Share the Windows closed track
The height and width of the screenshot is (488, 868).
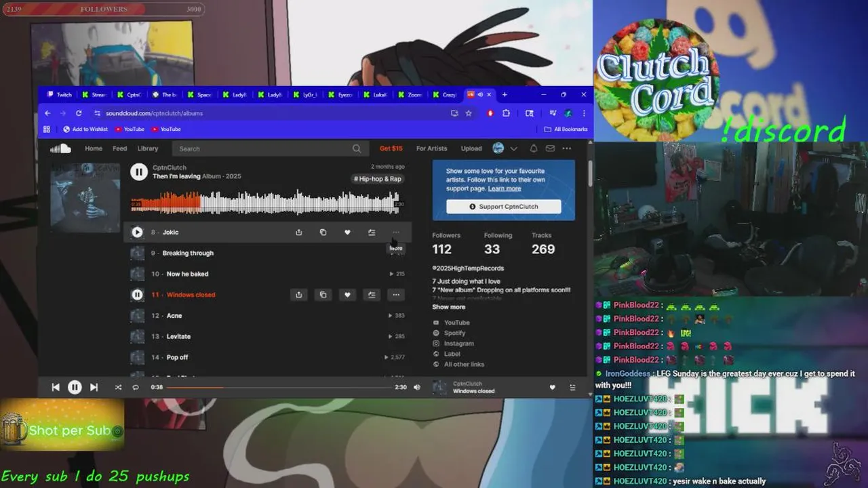298,295
